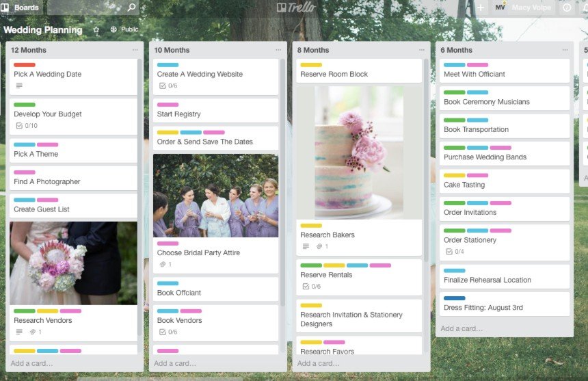Click bouquet cover image on Research Vendors
The image size is (588, 381).
pyautogui.click(x=74, y=263)
